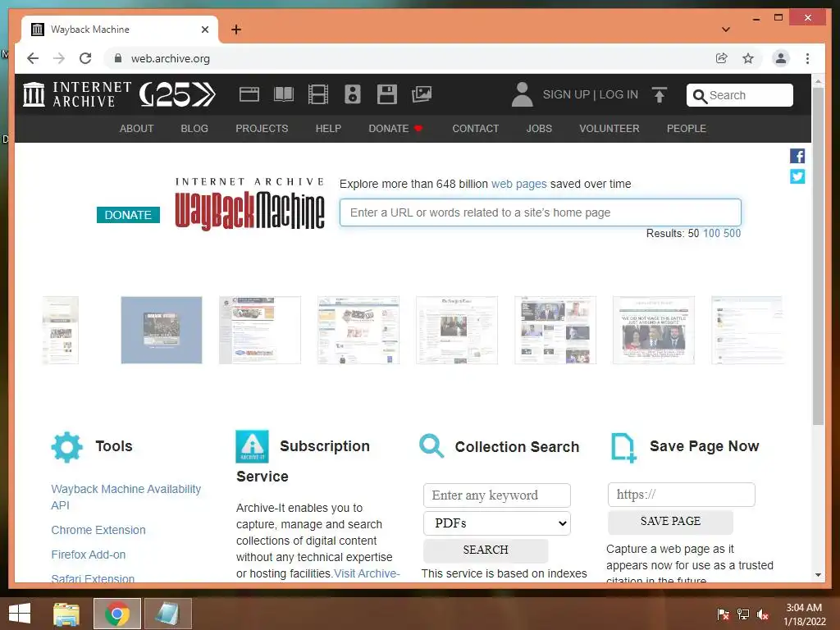The image size is (840, 630).
Task: Click the web pages link
Action: 519,184
